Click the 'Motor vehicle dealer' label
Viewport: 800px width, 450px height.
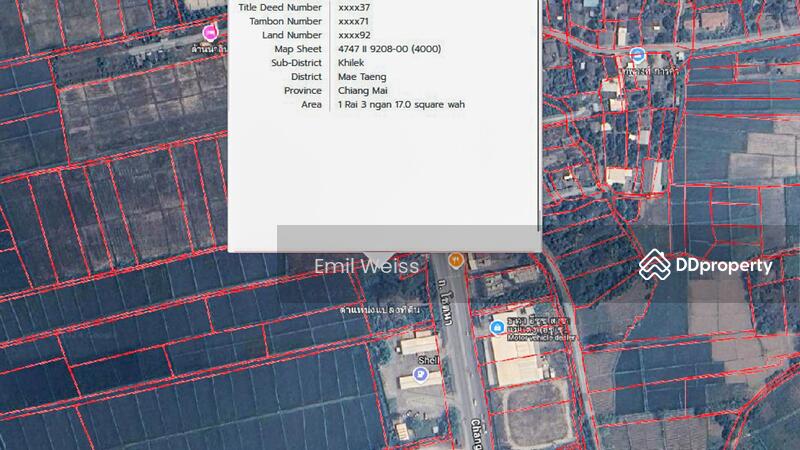[x=541, y=338]
